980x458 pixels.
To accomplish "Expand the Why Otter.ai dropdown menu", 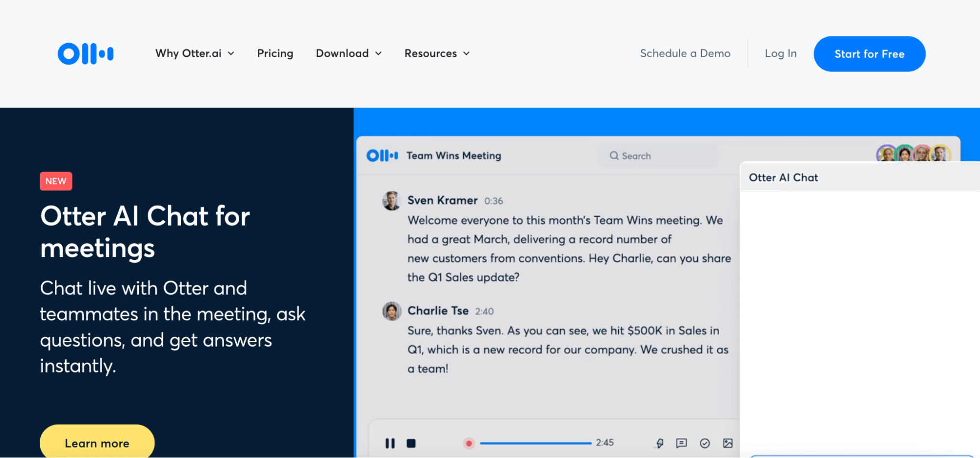I will 195,53.
